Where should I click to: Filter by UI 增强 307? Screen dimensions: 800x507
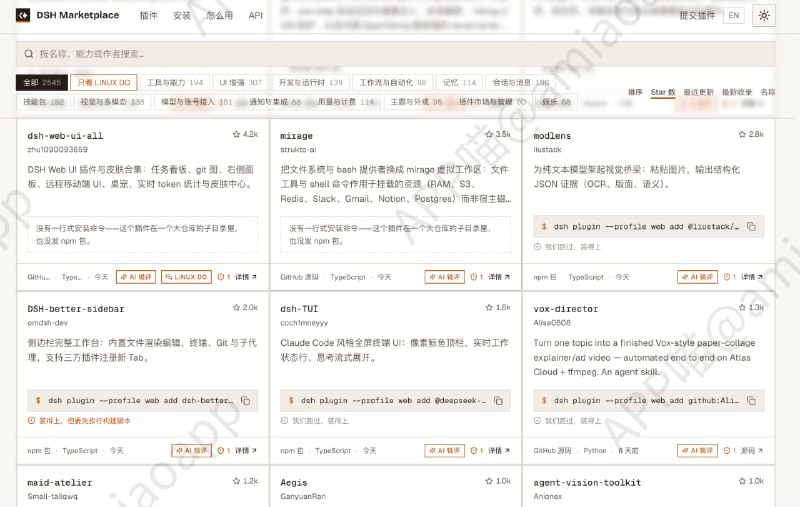[x=240, y=82]
